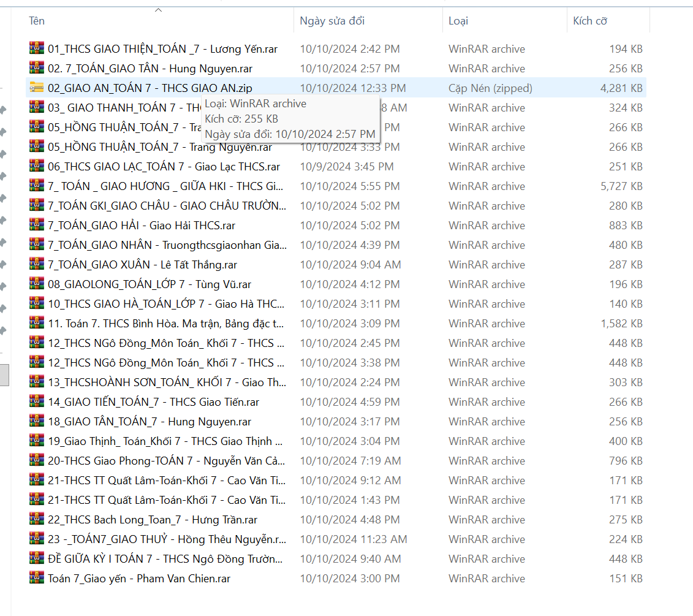This screenshot has height=616, width=693.
Task: Click the Loại column header
Action: pos(458,21)
